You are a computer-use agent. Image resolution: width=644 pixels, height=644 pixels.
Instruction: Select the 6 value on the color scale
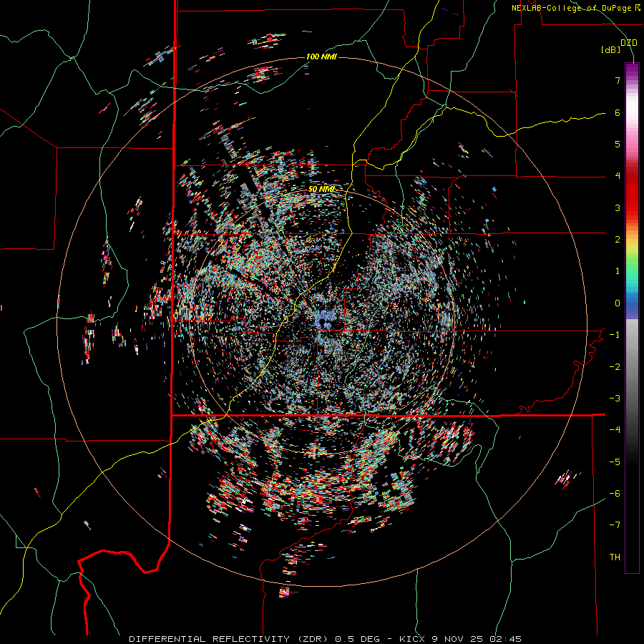618,112
